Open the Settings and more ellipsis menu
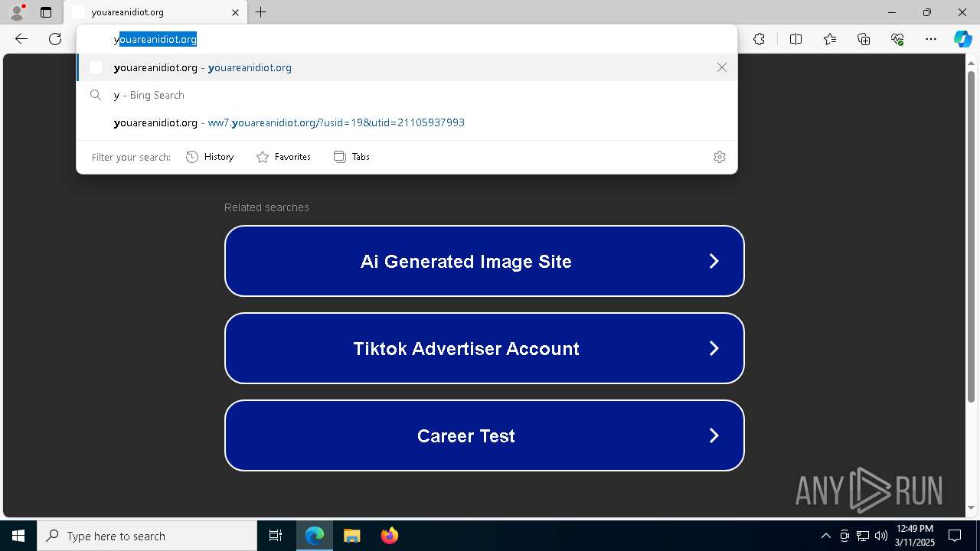980x551 pixels. point(931,39)
